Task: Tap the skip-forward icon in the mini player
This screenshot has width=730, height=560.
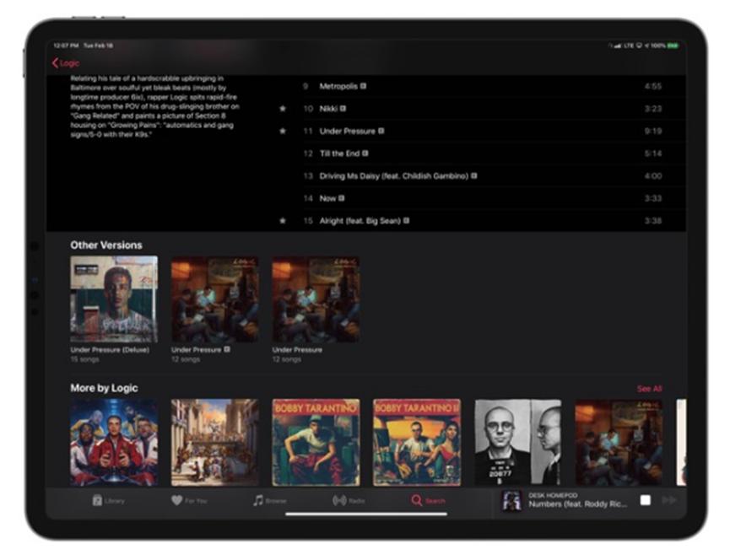Action: [x=668, y=498]
